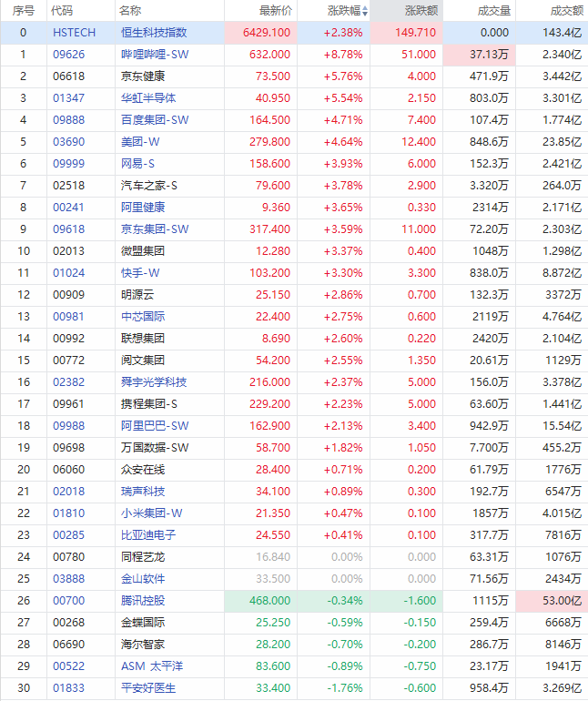Image resolution: width=588 pixels, height=701 pixels.
Task: Open 京东集团-SW stock
Action: coord(155,229)
